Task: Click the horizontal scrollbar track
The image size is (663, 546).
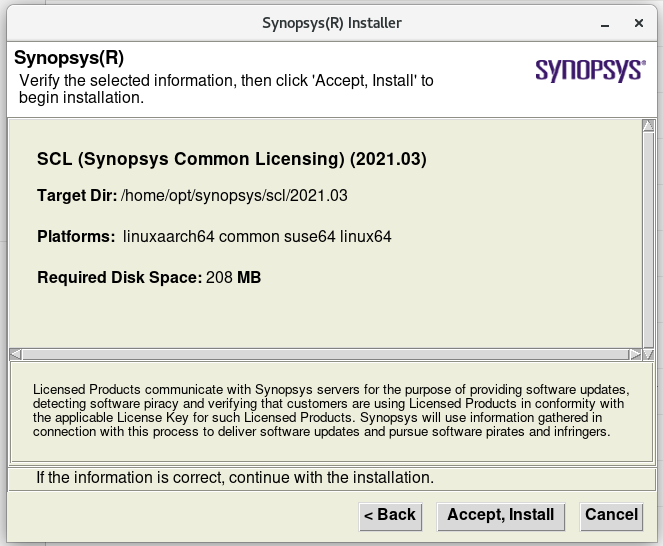Action: pos(325,354)
